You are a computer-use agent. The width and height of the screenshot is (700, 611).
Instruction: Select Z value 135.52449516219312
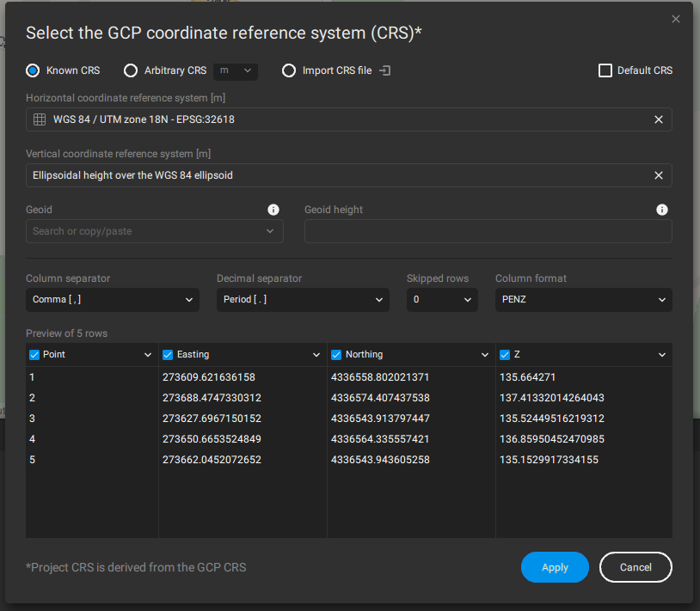click(x=552, y=419)
